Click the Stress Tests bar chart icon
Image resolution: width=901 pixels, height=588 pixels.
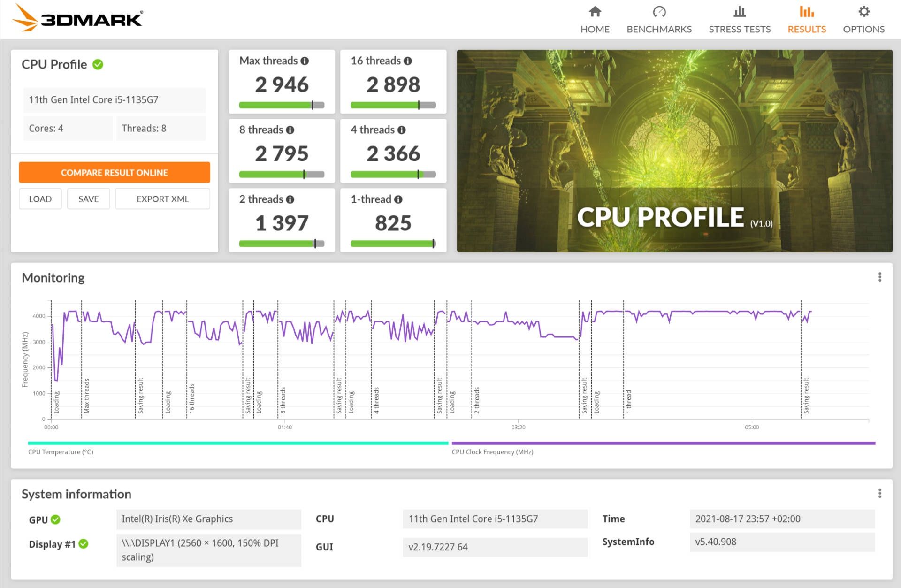[x=740, y=11]
